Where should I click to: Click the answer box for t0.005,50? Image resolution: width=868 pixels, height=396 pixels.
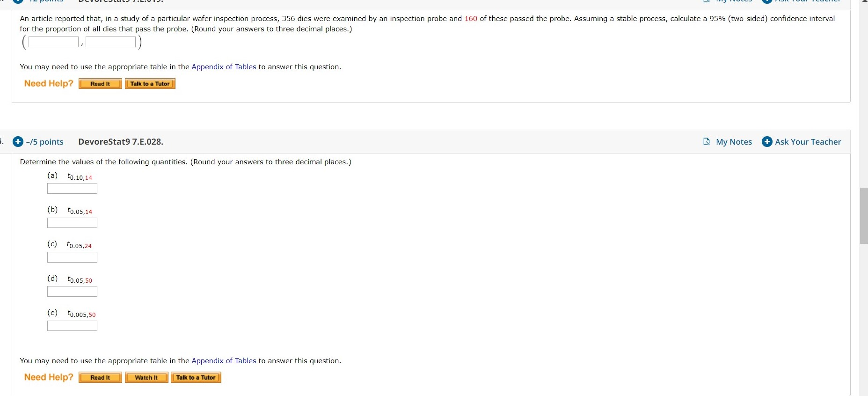coord(72,326)
